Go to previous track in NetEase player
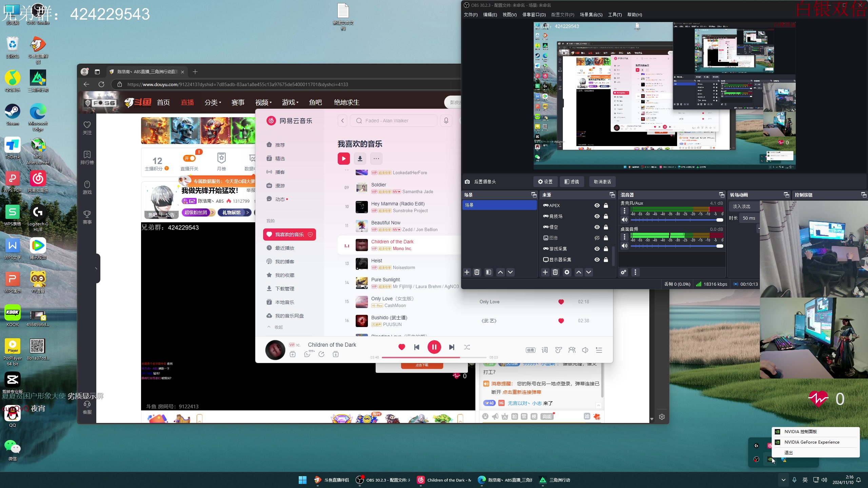868x488 pixels. (x=417, y=347)
